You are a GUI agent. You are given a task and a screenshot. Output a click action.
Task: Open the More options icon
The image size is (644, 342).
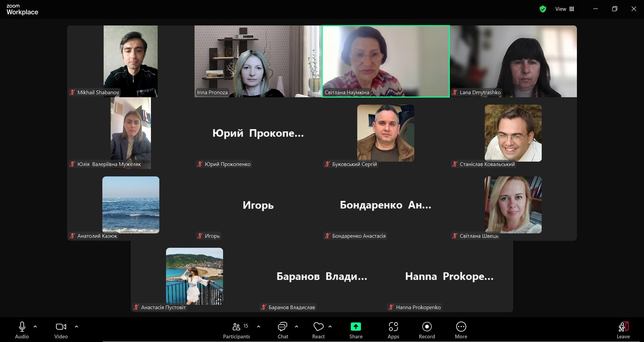(461, 327)
